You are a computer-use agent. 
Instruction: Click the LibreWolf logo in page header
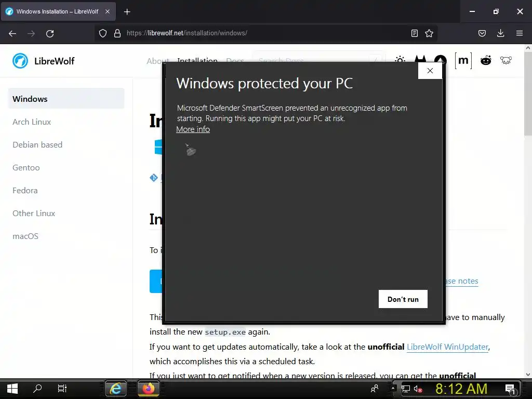[x=44, y=61]
